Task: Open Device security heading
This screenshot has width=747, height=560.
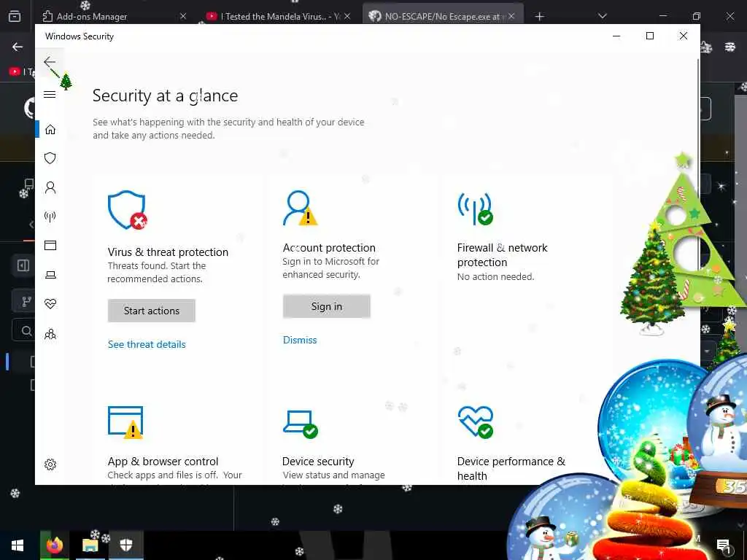Action: click(x=318, y=462)
